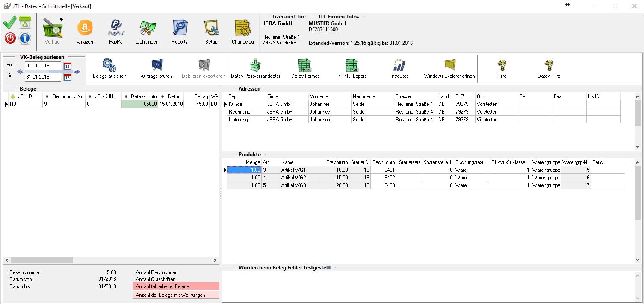Open calendar for the 'von' date
Screen dimensions: 644x304
68,66
